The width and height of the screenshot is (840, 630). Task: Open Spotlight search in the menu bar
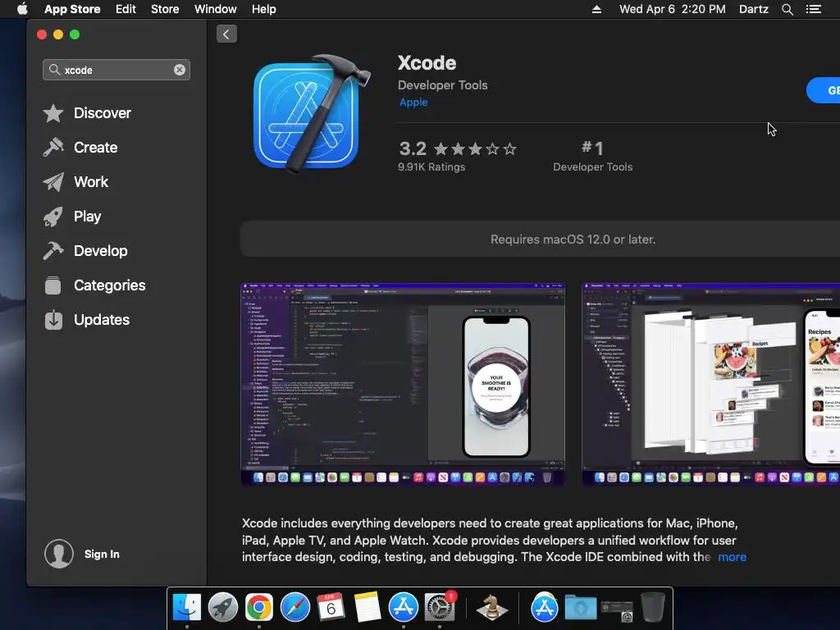coord(787,9)
